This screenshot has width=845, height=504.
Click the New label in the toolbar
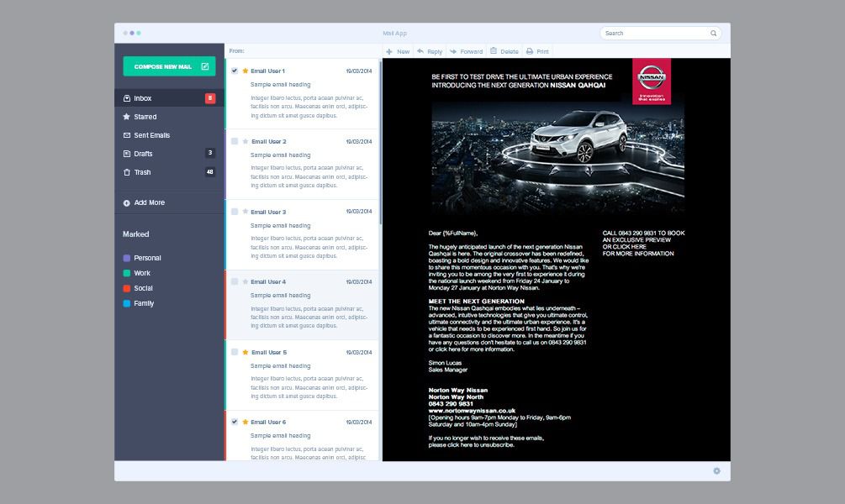[403, 52]
